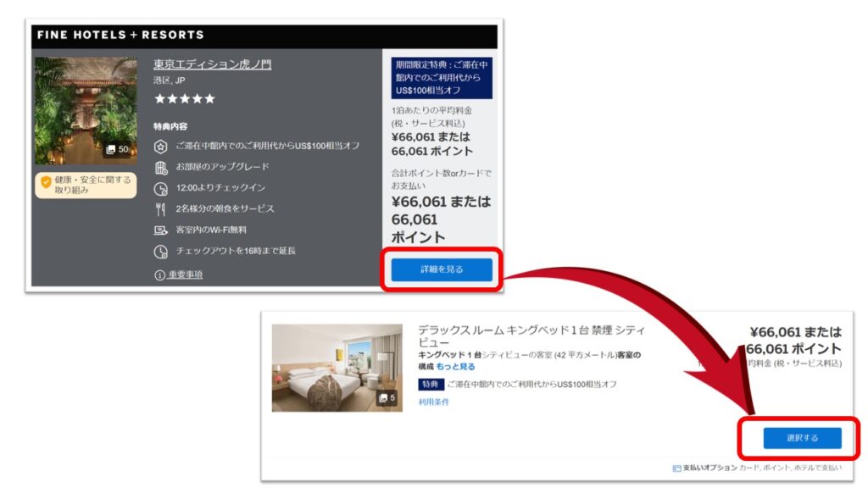The height and width of the screenshot is (488, 868).
Task: Click the clock icon beside チェックアウトを16時まで延長
Action: click(x=160, y=252)
